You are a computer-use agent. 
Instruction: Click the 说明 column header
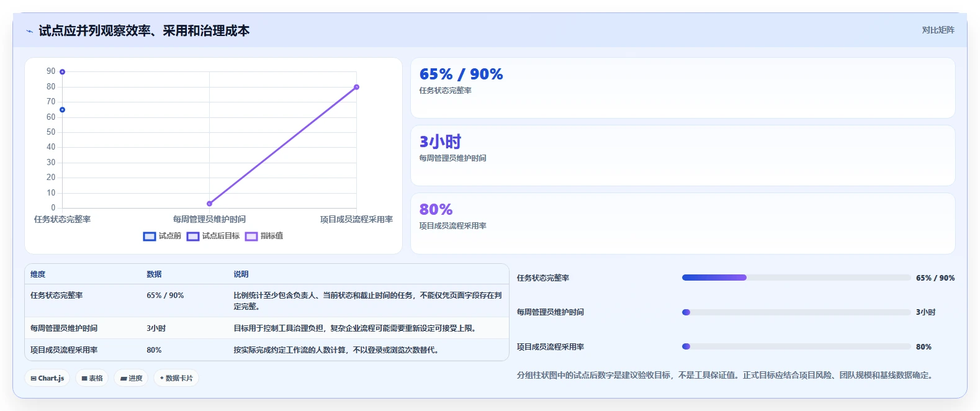[241, 274]
